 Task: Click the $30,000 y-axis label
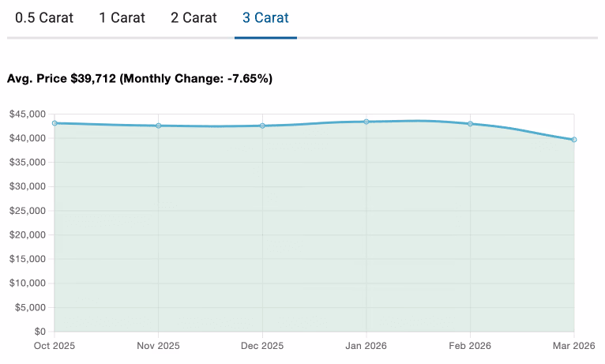pyautogui.click(x=28, y=186)
